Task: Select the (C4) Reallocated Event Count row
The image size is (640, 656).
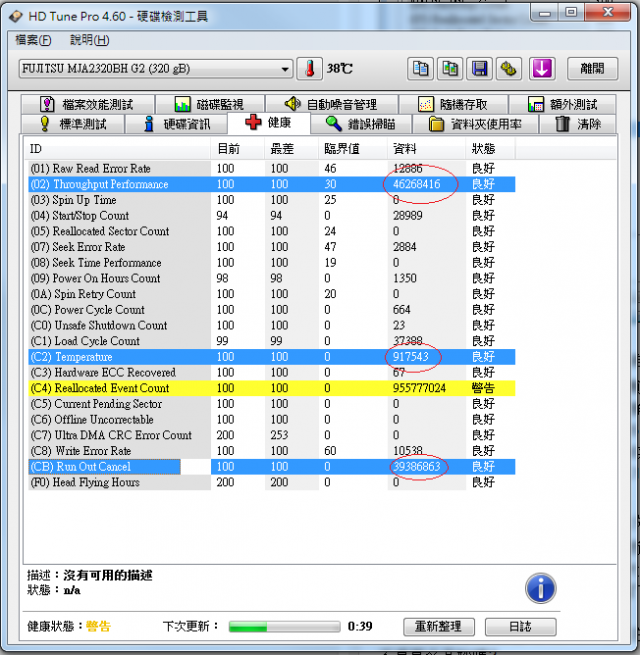Action: click(x=271, y=388)
